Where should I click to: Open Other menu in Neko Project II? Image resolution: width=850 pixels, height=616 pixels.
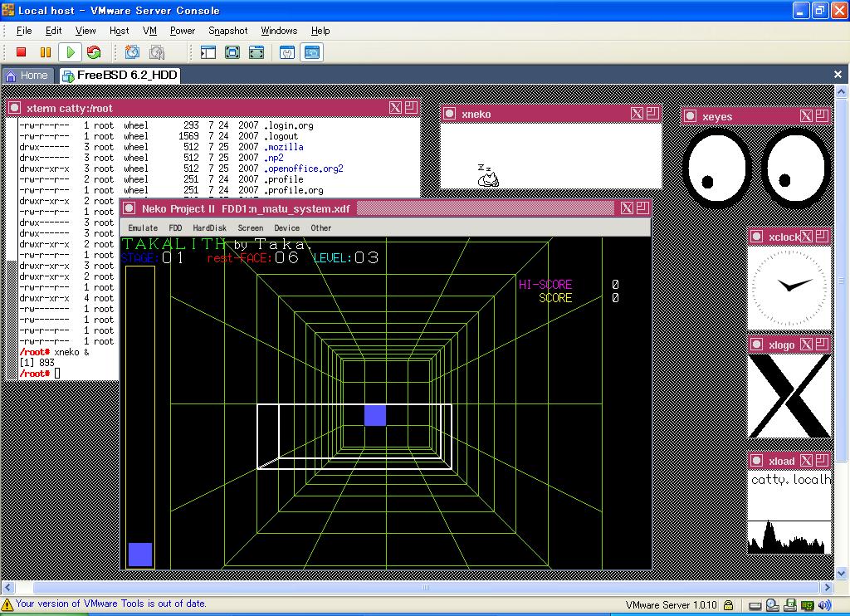click(321, 227)
